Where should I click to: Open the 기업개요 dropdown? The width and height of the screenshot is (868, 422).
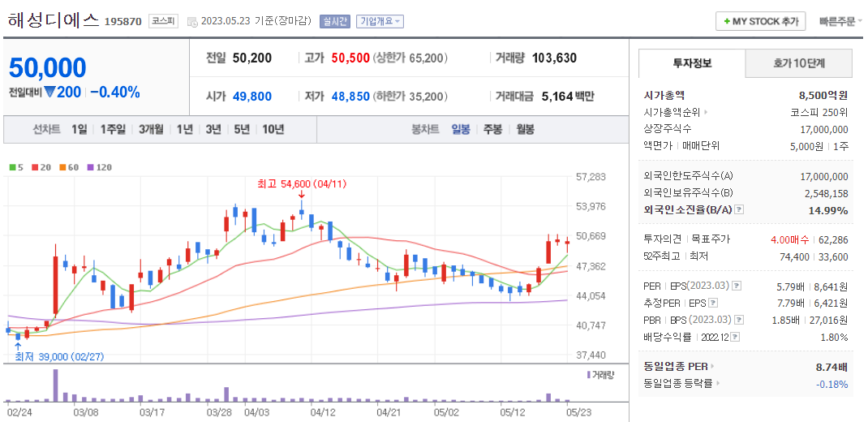pos(380,22)
